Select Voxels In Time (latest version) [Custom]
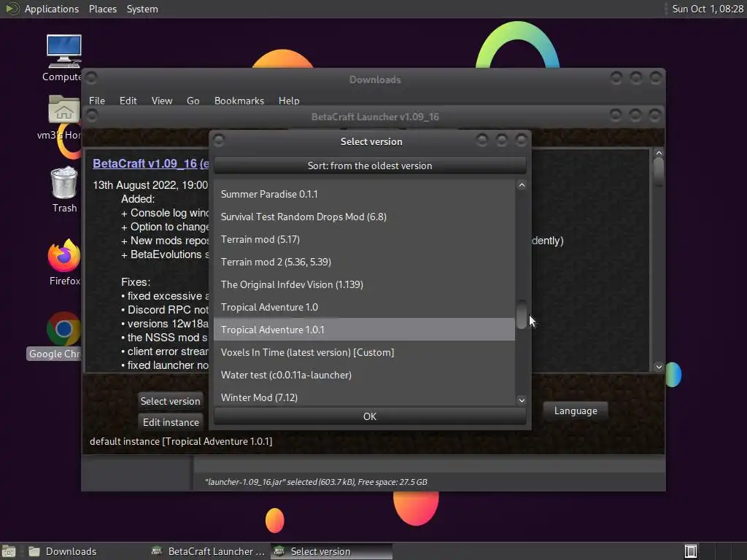The image size is (747, 560). (364, 352)
